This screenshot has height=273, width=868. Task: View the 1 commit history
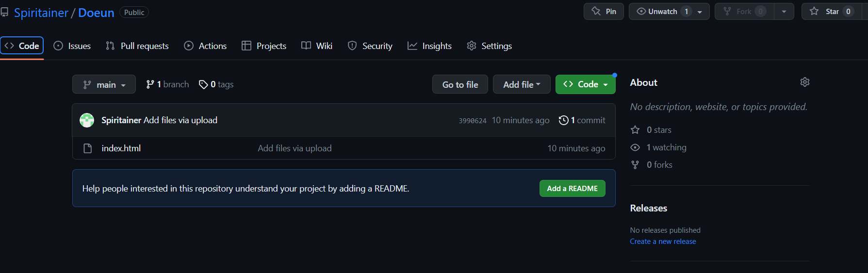582,120
